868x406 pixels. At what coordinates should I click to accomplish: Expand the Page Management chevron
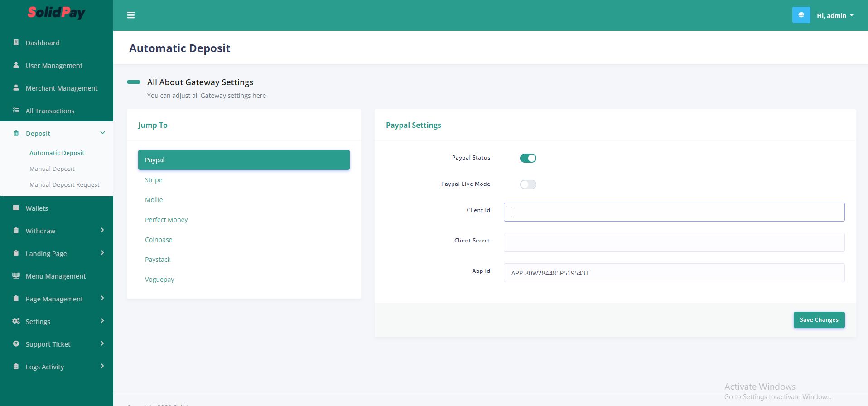tap(102, 298)
